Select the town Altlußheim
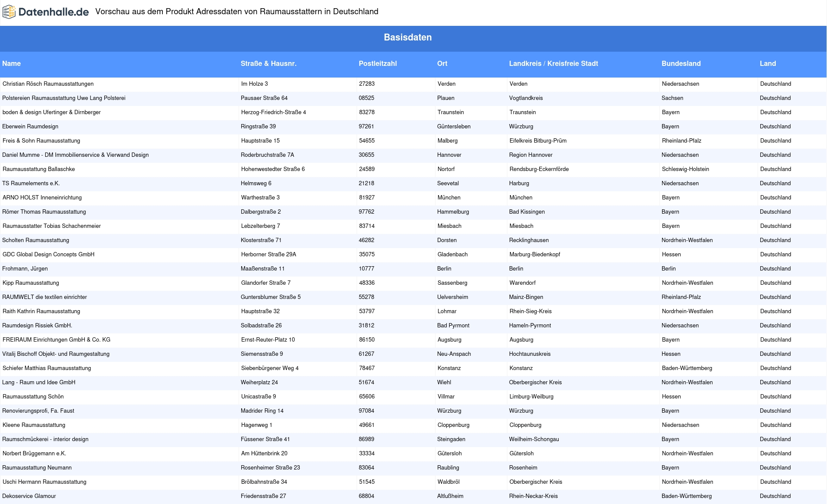The image size is (827, 504). (450, 496)
